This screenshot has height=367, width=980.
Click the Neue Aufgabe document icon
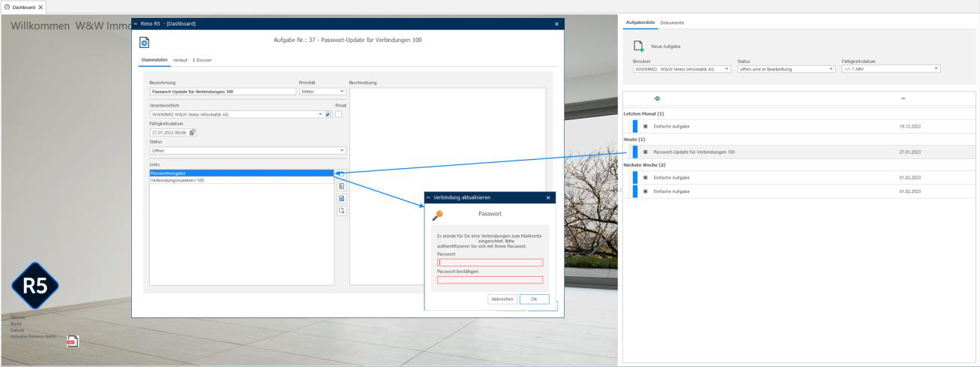click(x=640, y=47)
